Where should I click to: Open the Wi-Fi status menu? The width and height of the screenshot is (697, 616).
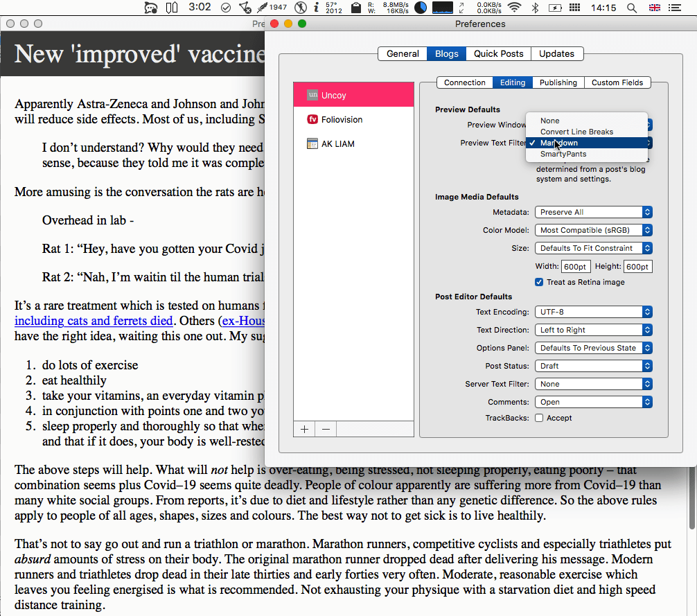[514, 8]
